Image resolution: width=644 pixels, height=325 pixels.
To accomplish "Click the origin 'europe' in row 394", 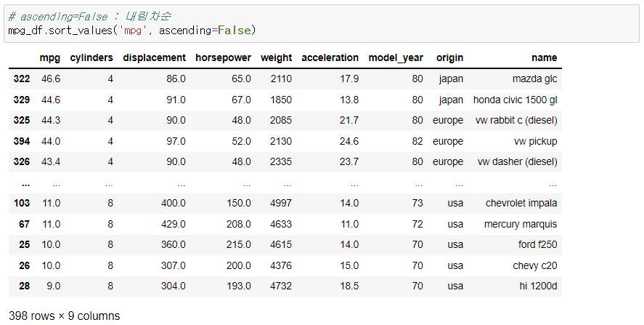I will 448,142.
